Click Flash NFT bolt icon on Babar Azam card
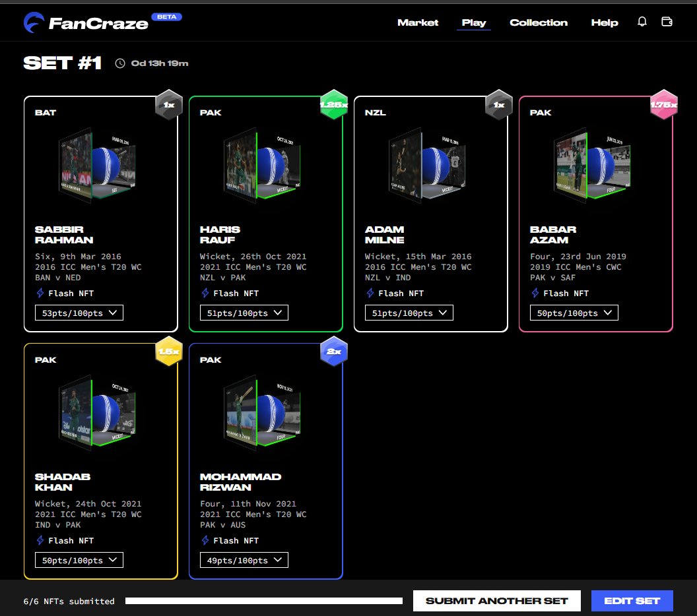Screen dimensions: 697x616 [x=535, y=293]
